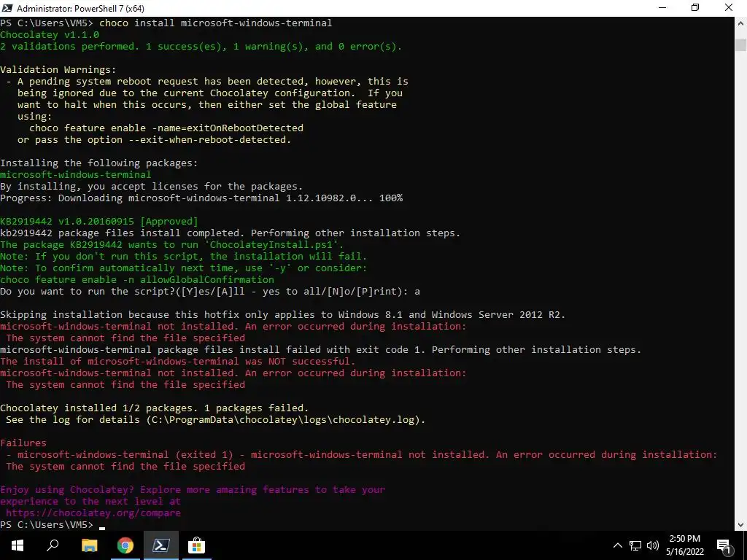
Task: Close the PowerShell window
Action: pos(729,8)
